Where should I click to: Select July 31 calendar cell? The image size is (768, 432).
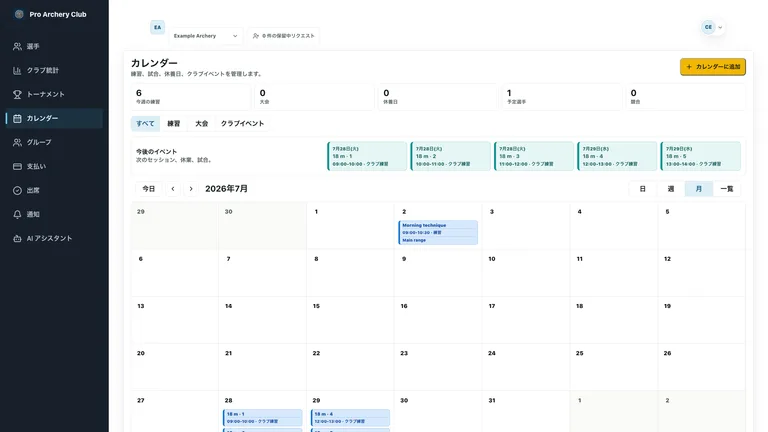(526, 411)
